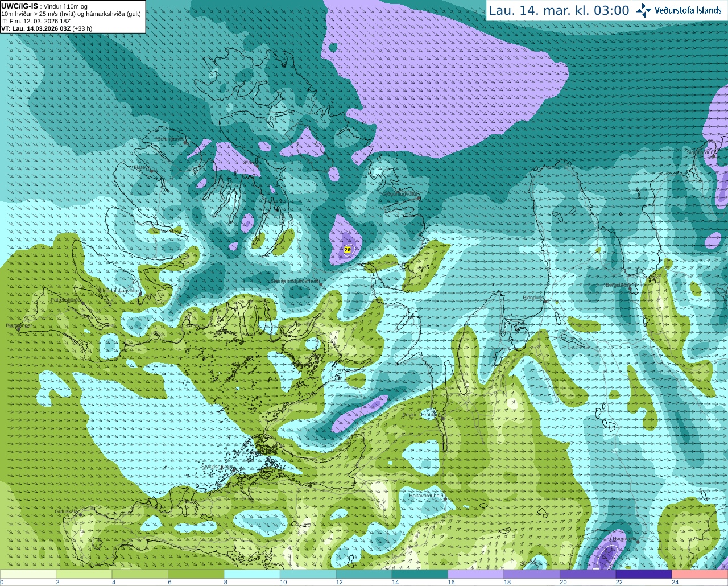The image size is (728, 586).
Task: Click the Blönduós station label
Action: pyautogui.click(x=533, y=298)
